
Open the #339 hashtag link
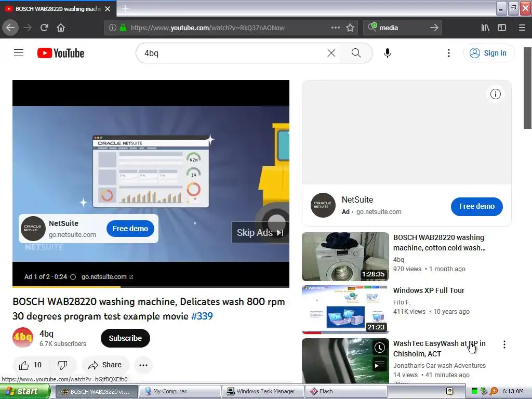point(202,316)
